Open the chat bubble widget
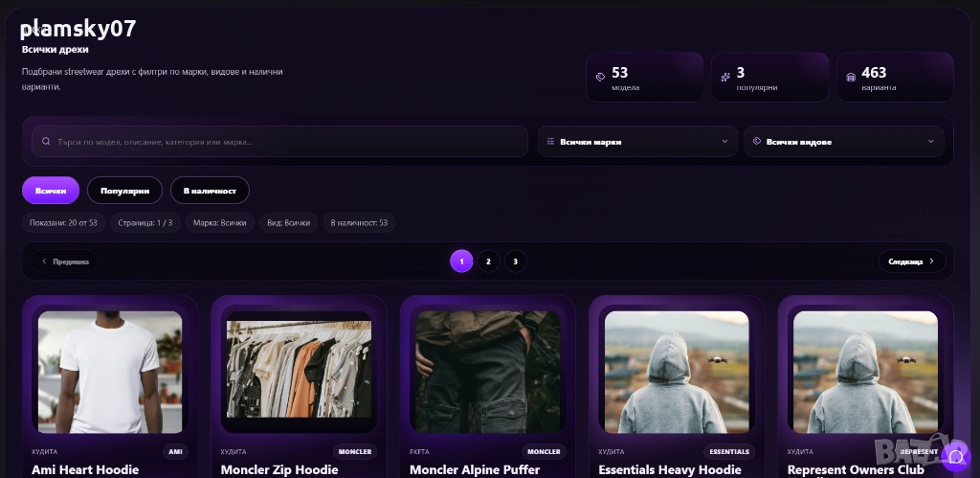The image size is (980, 478). click(x=955, y=456)
